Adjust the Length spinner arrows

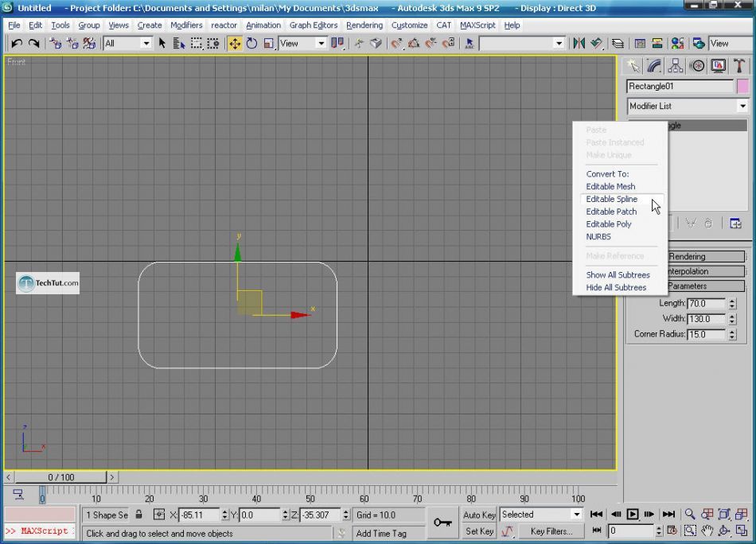point(732,304)
